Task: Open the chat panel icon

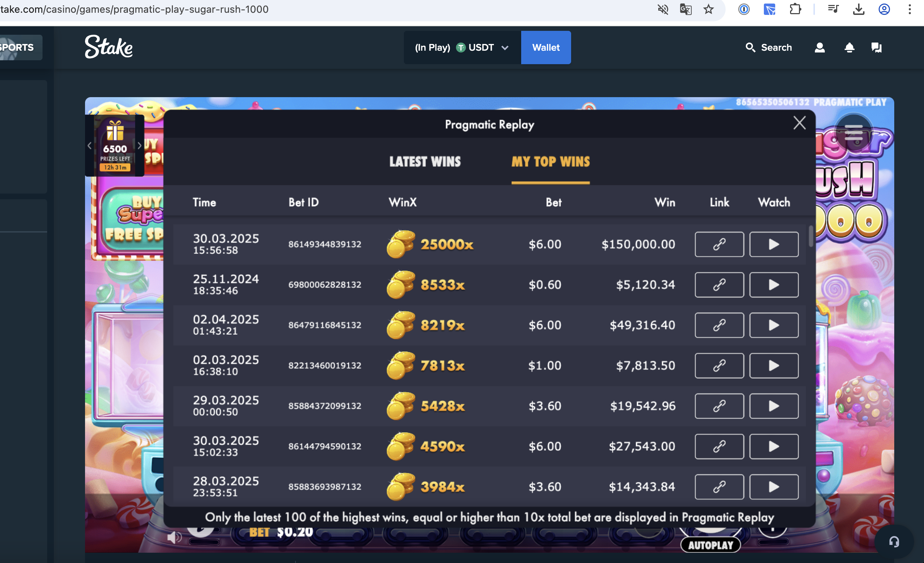Action: 877,47
